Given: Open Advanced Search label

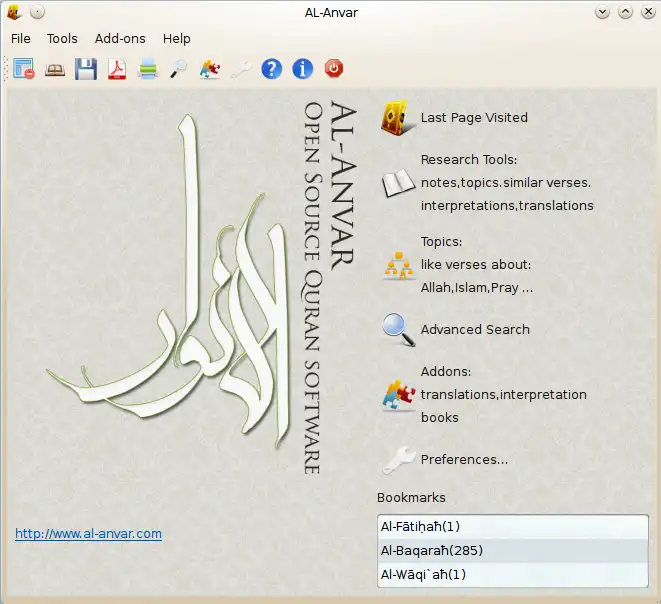Looking at the screenshot, I should point(475,330).
